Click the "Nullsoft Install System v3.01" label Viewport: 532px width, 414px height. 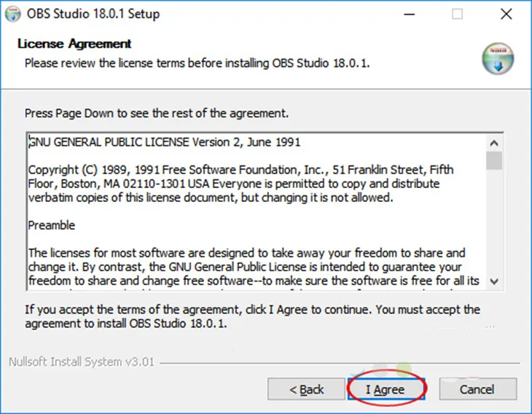(81, 362)
